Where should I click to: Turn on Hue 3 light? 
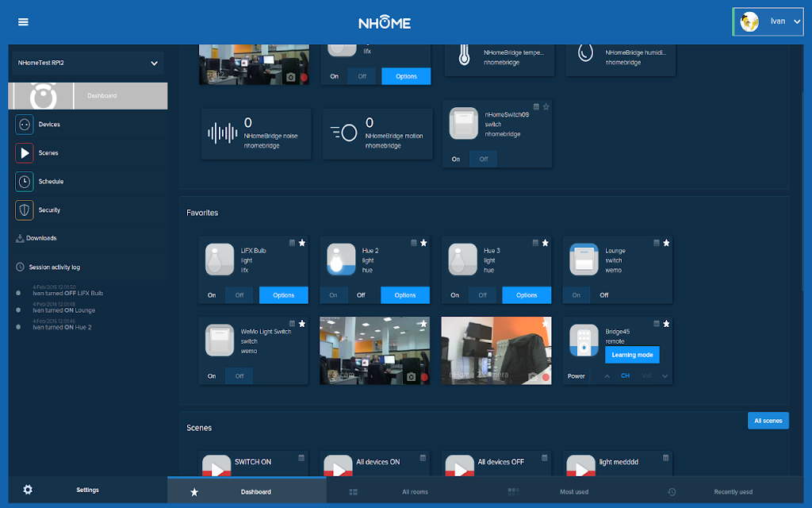[x=454, y=295]
